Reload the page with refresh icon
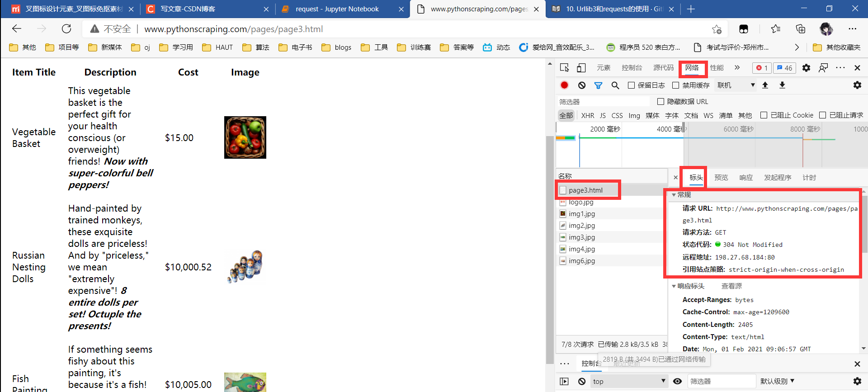Viewport: 868px width, 392px height. point(66,29)
